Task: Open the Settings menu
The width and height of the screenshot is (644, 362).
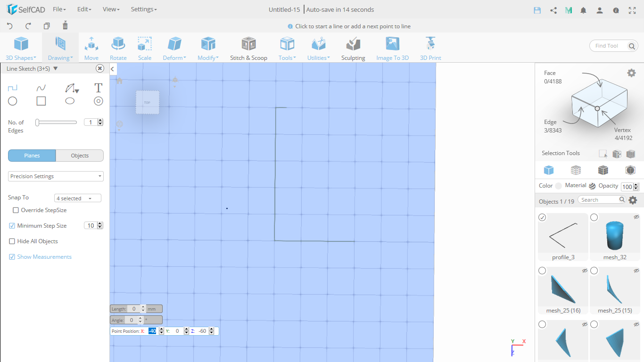Action: 144,9
